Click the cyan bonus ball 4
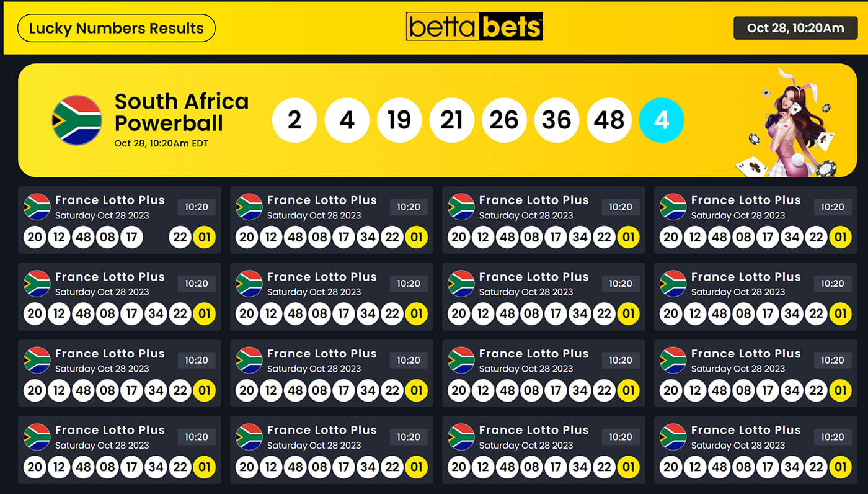868x494 pixels. (662, 120)
